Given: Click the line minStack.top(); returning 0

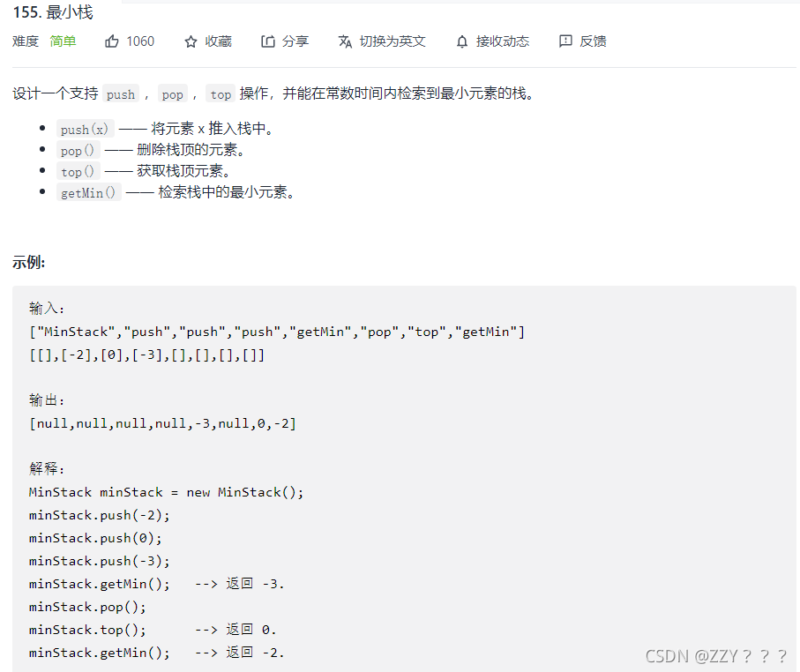Looking at the screenshot, I should [153, 630].
